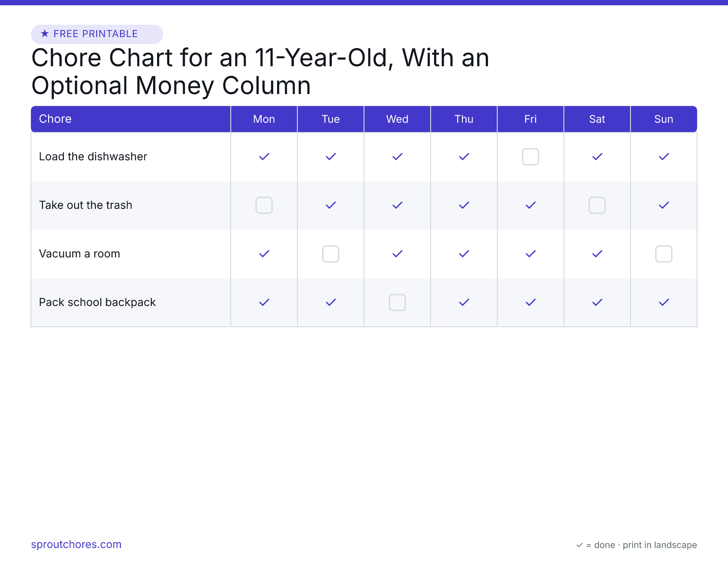Click the done print in landscape note
Screen dimensions: 728x563
click(636, 545)
